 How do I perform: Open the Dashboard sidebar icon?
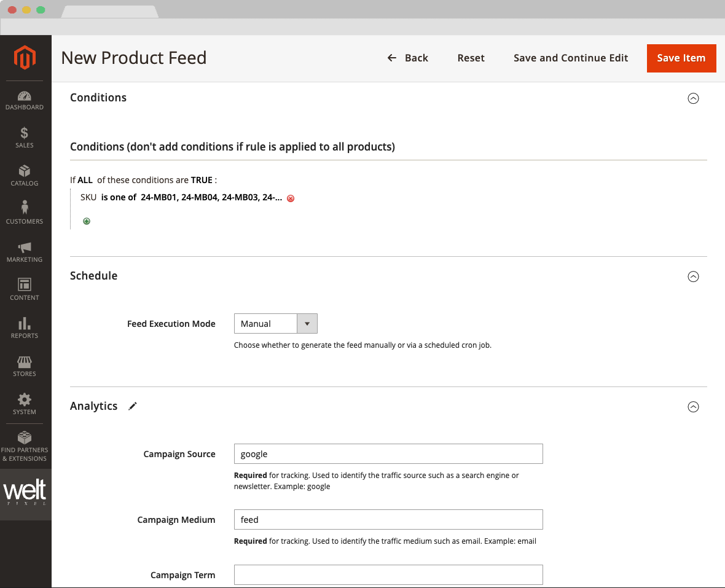pos(25,100)
